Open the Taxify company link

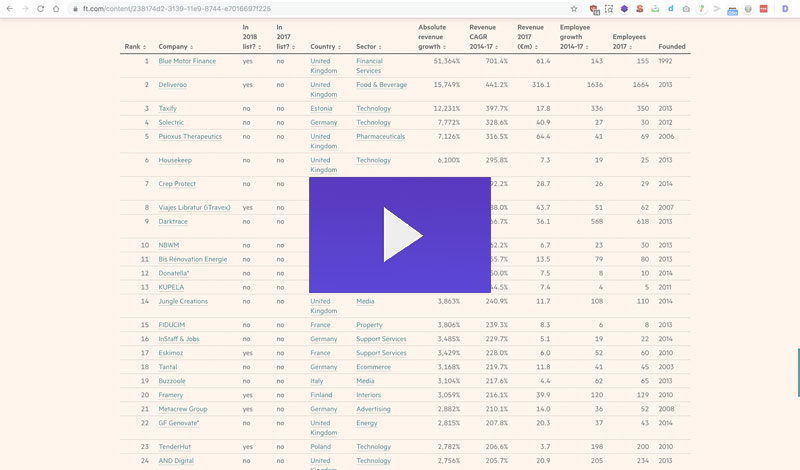click(167, 109)
